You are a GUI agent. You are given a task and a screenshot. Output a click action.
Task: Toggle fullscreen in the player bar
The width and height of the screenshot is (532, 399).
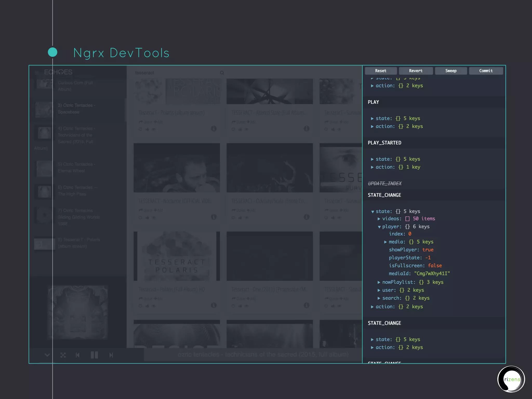click(x=63, y=355)
